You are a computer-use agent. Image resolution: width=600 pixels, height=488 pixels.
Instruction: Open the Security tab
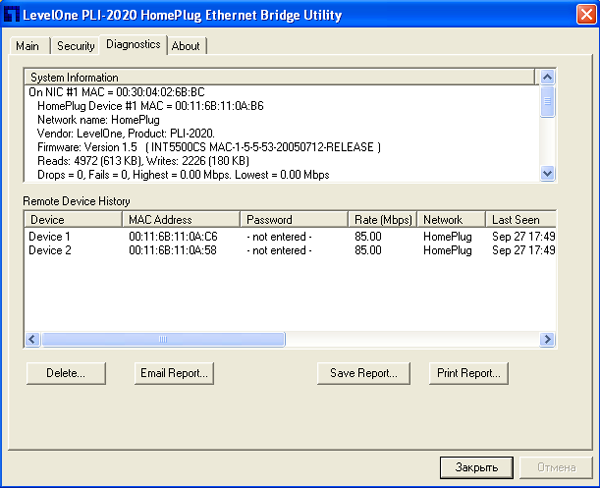(76, 46)
